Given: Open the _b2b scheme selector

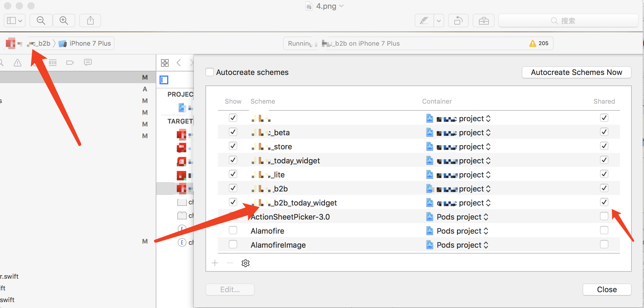Looking at the screenshot, I should click(x=28, y=43).
